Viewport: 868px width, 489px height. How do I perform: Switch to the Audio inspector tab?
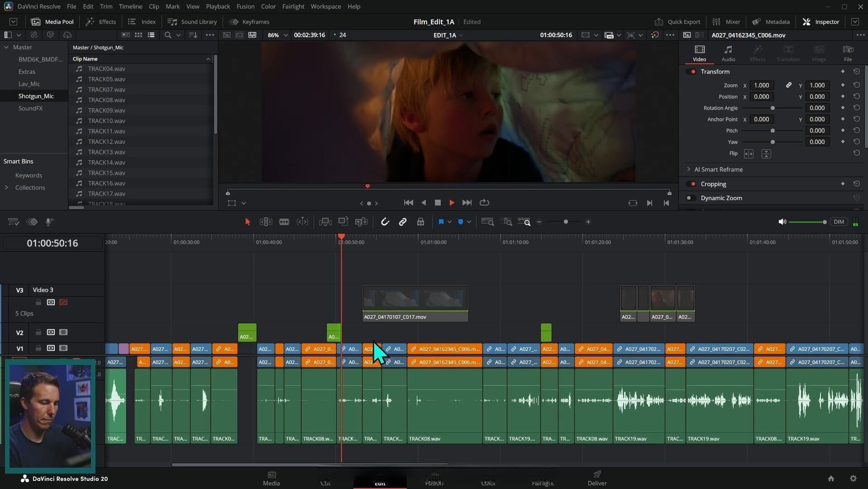pos(728,53)
